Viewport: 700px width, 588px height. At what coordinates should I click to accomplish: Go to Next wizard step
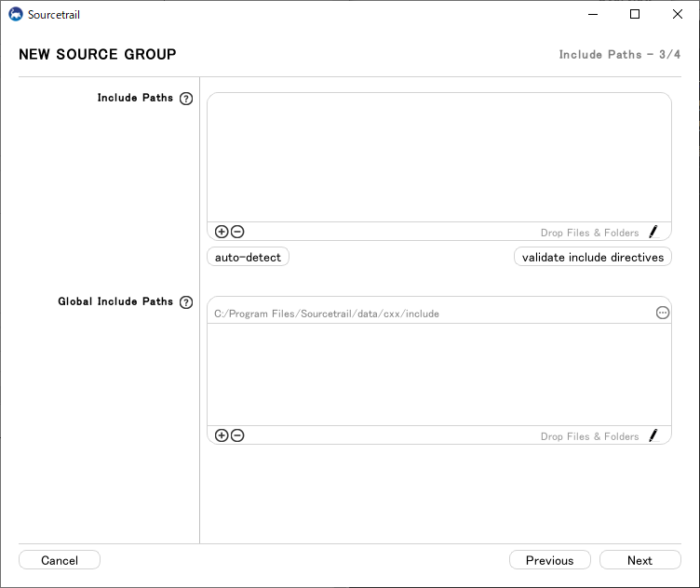(x=639, y=560)
